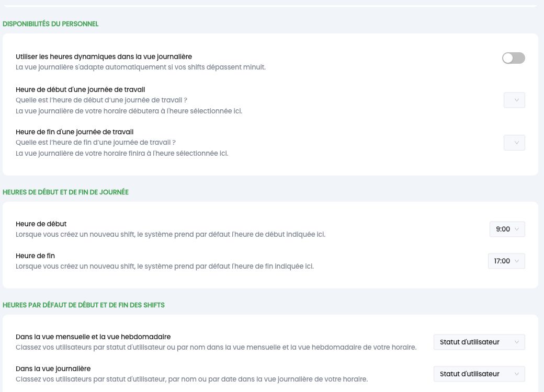The image size is (544, 392).
Task: Click the label 'Heure de début d'une journée de travail'
Action: pyautogui.click(x=80, y=89)
